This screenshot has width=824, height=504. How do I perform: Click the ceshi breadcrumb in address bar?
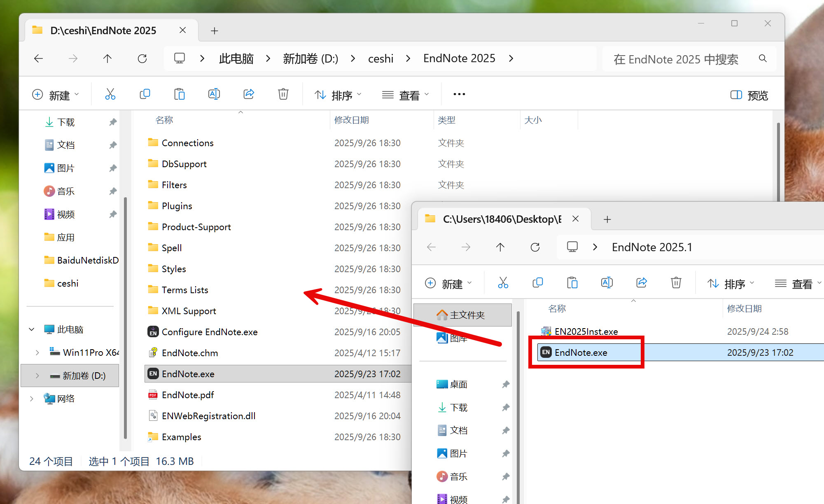[380, 58]
